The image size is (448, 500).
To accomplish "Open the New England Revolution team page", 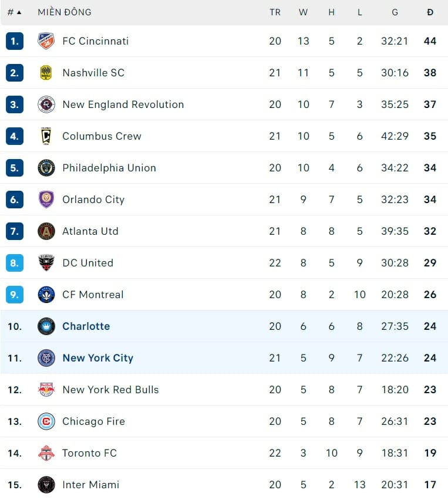I will pyautogui.click(x=123, y=104).
